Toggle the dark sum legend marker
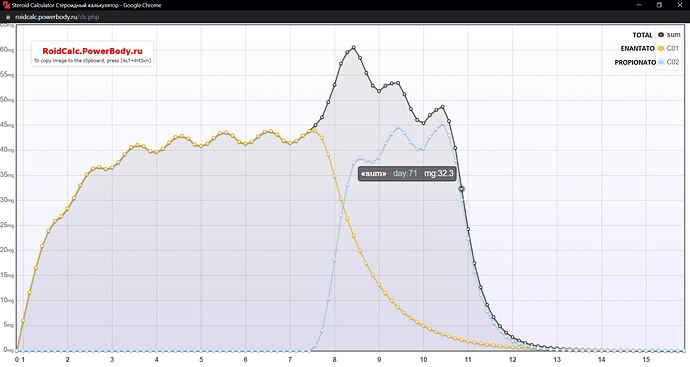Viewport: 690px width, 367px height. coord(661,34)
